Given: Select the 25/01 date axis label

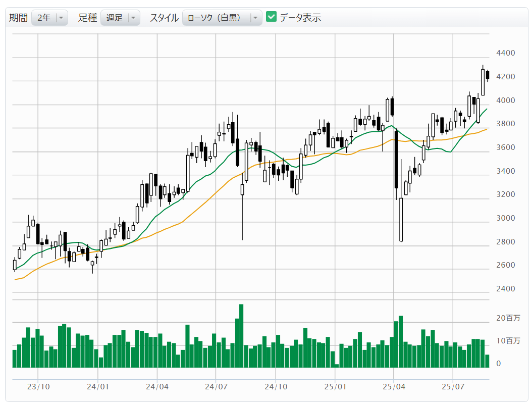Looking at the screenshot, I should click(335, 387).
